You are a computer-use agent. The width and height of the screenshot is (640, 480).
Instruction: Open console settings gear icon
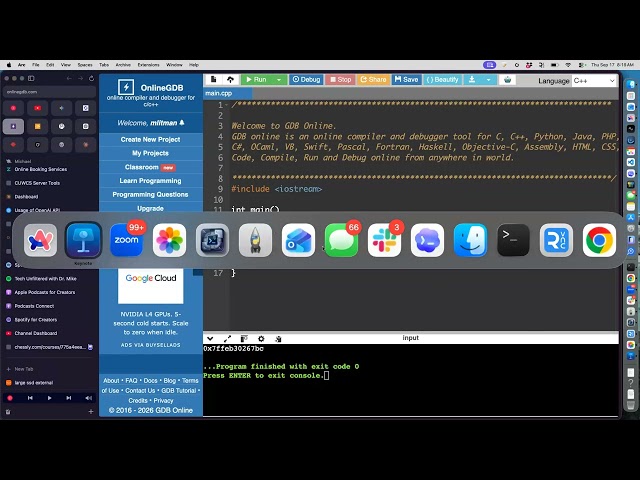(x=261, y=338)
